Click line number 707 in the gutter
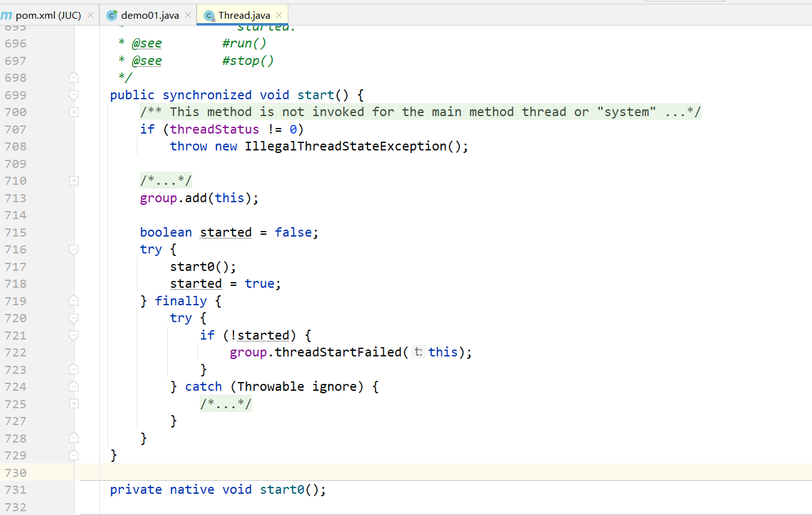Viewport: 812px width, 515px height. click(16, 129)
